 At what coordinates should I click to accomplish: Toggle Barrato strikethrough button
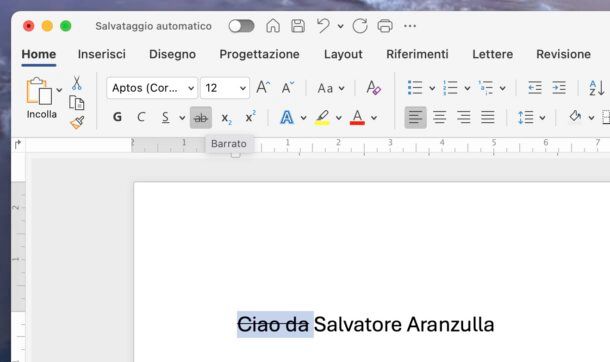(201, 117)
